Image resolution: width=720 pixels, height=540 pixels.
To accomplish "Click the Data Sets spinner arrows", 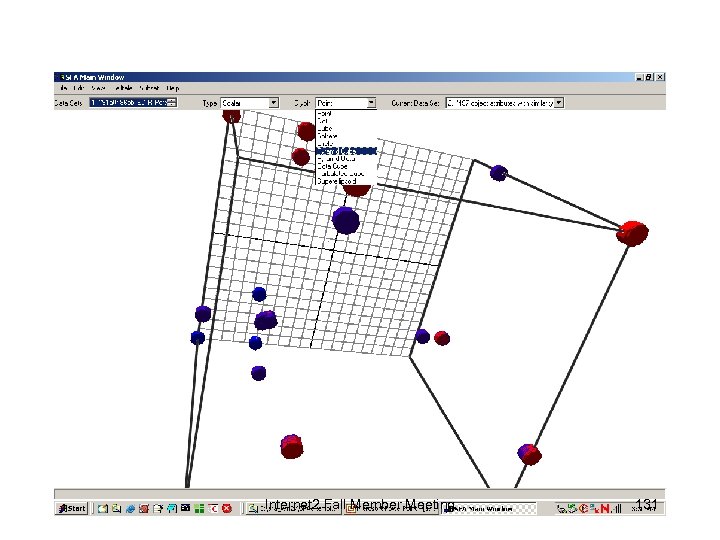I will (x=172, y=102).
